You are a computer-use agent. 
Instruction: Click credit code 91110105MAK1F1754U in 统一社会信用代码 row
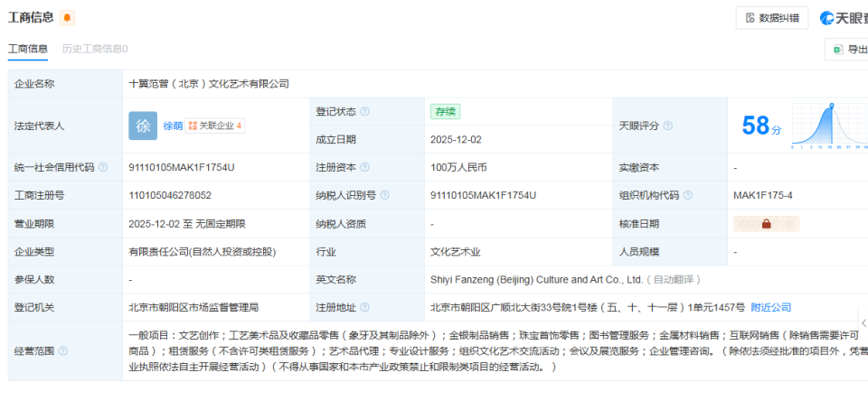click(182, 167)
